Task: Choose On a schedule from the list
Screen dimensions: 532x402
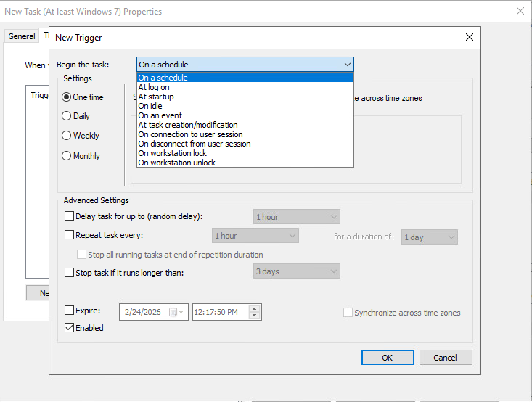Action: 245,78
